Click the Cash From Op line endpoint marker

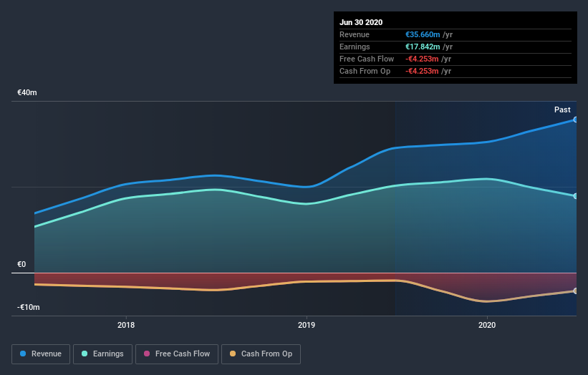pyautogui.click(x=575, y=291)
